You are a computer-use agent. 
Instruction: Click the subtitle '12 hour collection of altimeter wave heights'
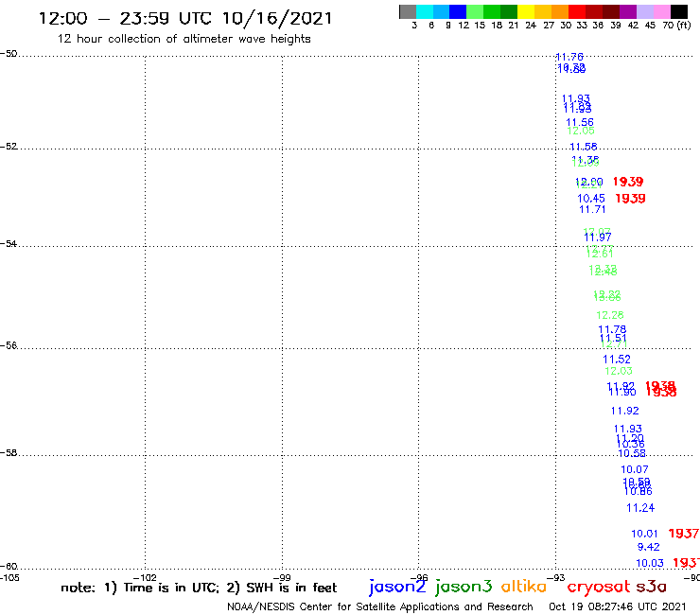pyautogui.click(x=184, y=39)
